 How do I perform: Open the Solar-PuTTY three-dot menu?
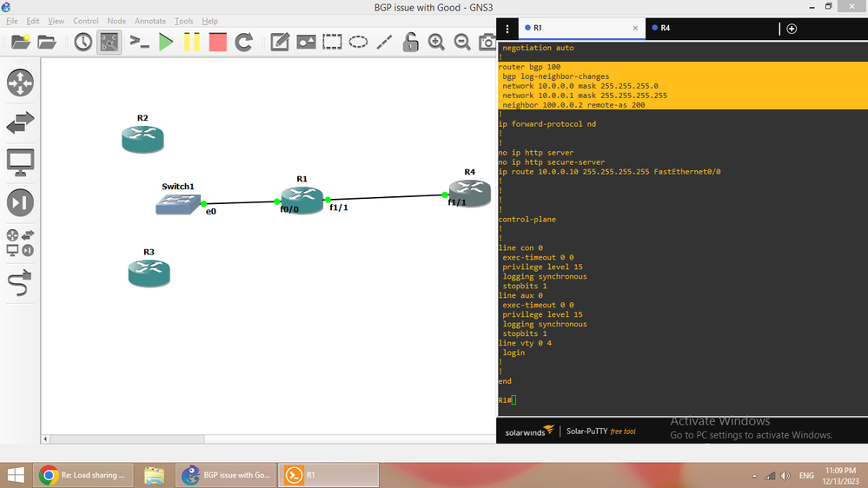507,28
